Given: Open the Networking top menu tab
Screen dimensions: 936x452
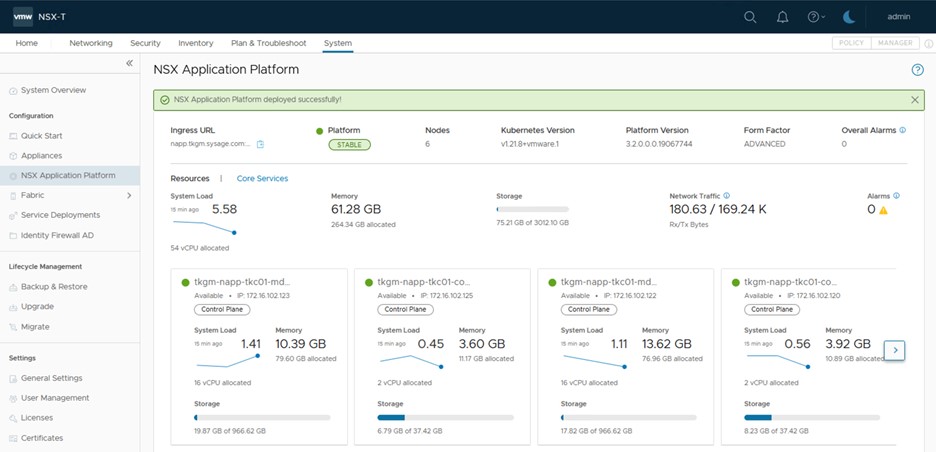Looking at the screenshot, I should (90, 43).
